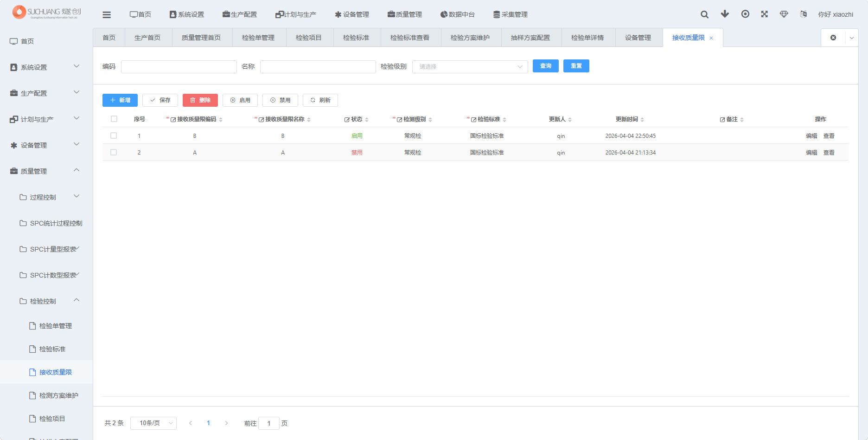Switch to the 检验单管理 tab
This screenshot has width=868, height=440.
[x=258, y=38]
